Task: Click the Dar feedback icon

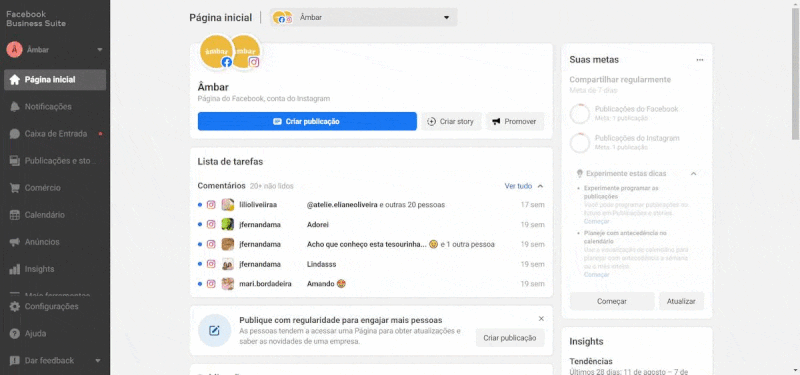Action: 15,361
